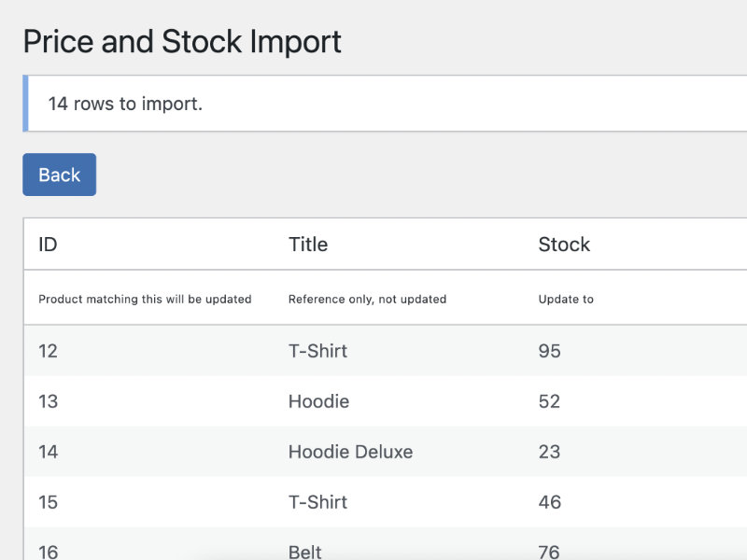Click the Belt title cell
The image size is (747, 560).
tap(305, 551)
